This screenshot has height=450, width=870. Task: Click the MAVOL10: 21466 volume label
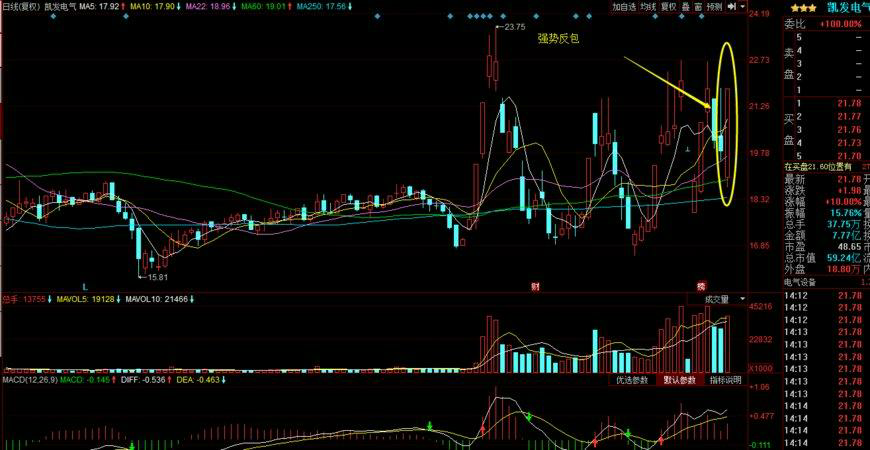click(160, 299)
